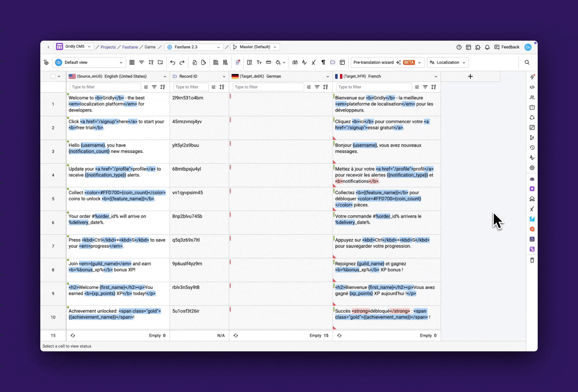
Task: Open the notifications bell
Action: [487, 47]
